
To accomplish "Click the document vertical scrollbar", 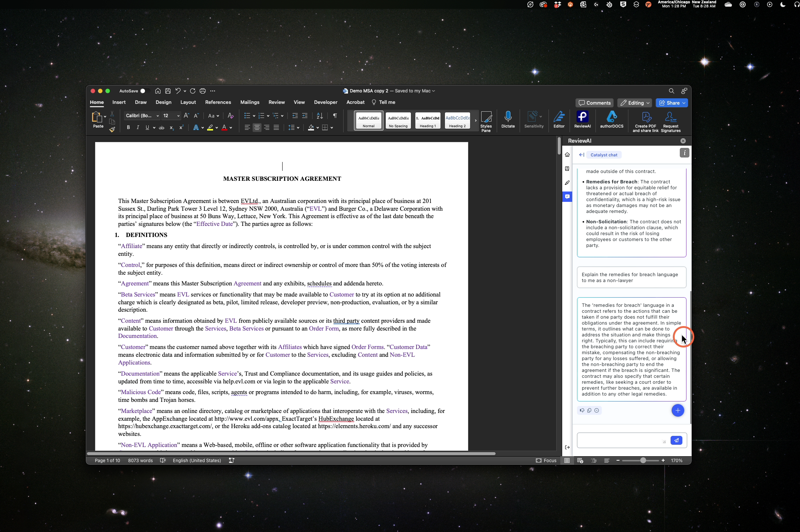I will [559, 146].
